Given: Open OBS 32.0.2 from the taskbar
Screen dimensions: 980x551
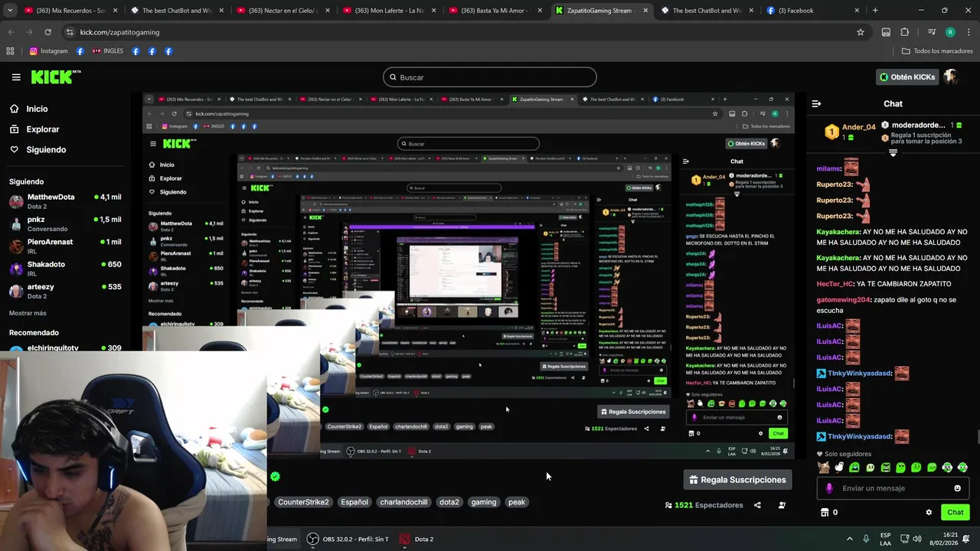Looking at the screenshot, I should coord(346,539).
